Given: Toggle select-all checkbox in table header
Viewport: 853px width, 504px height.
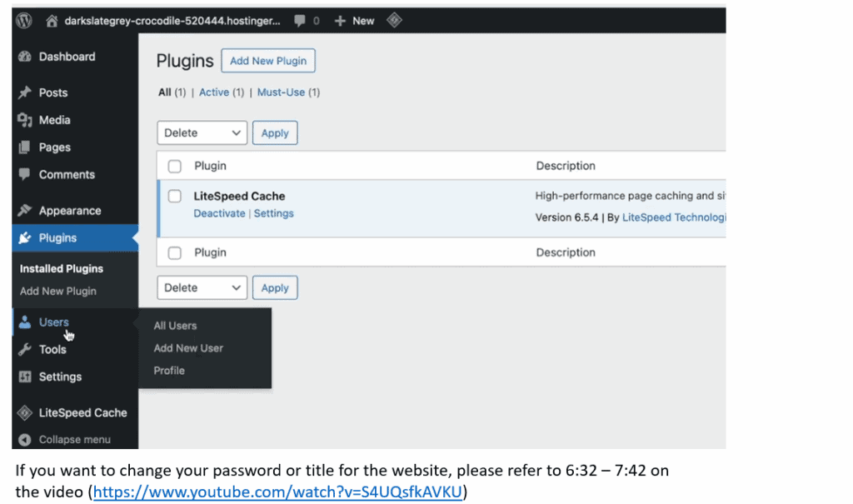Looking at the screenshot, I should click(175, 166).
